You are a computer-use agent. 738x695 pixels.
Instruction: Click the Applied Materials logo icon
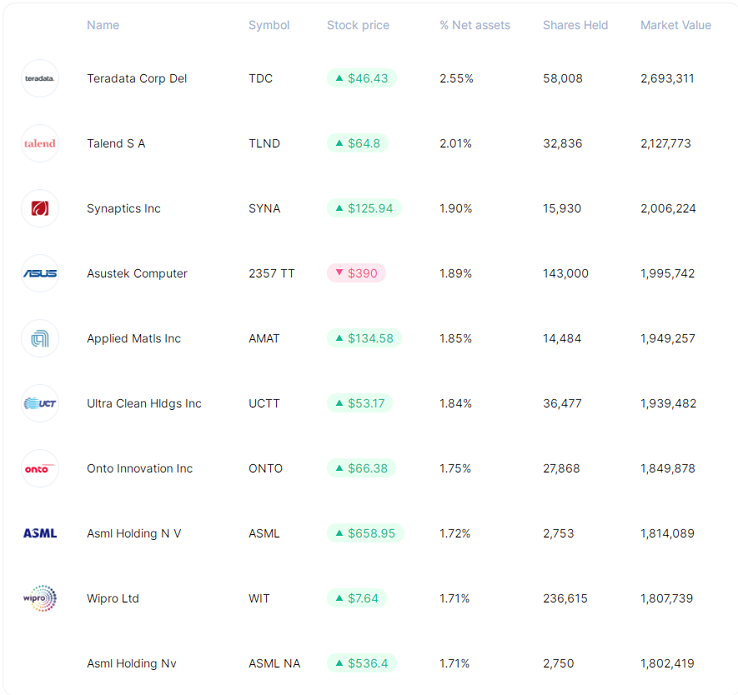coord(40,338)
